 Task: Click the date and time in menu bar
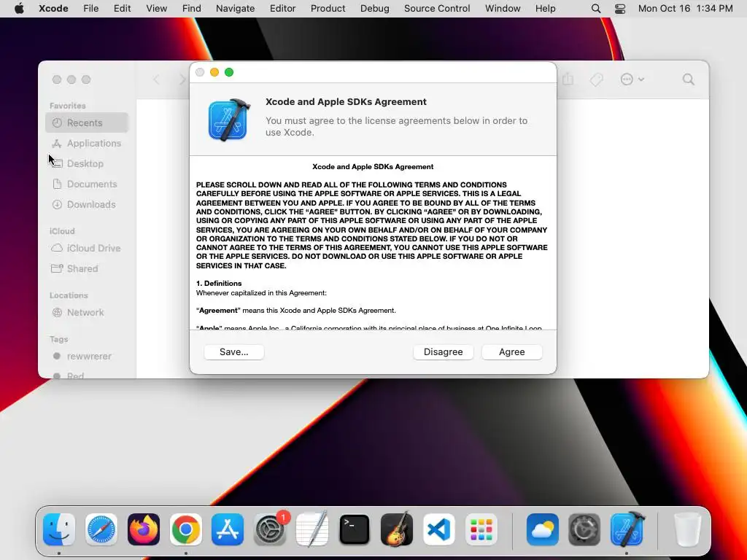[685, 9]
